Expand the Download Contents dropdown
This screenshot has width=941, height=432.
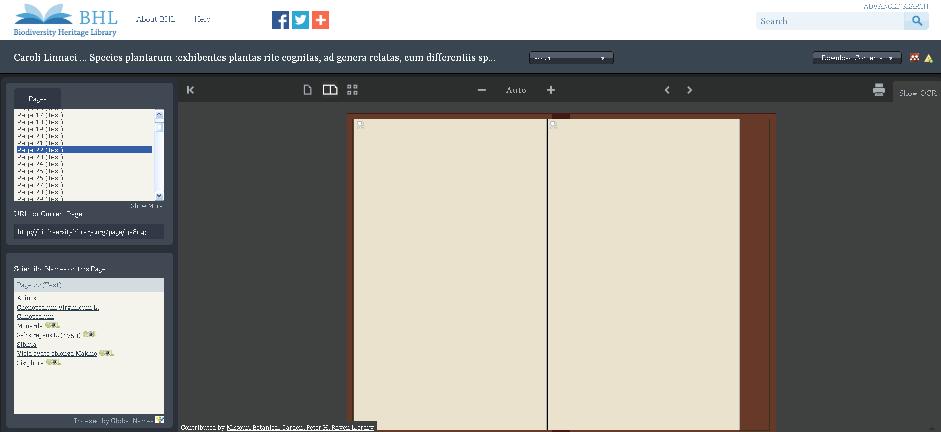point(856,58)
